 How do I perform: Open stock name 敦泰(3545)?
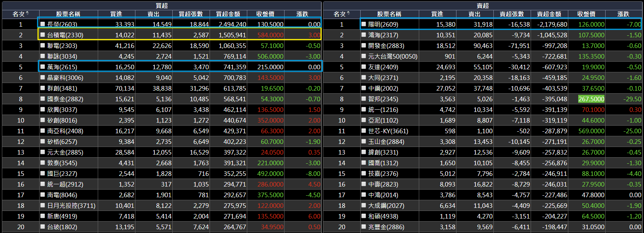click(62, 163)
